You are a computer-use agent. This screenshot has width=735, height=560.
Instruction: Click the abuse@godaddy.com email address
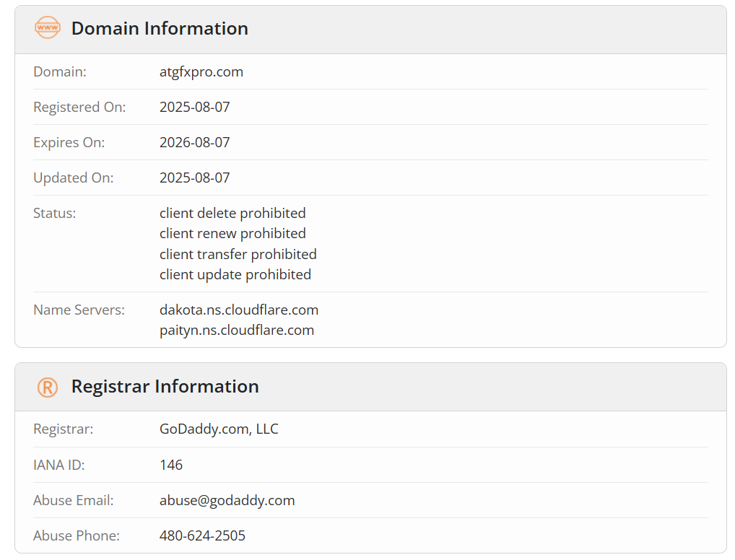coord(227,501)
